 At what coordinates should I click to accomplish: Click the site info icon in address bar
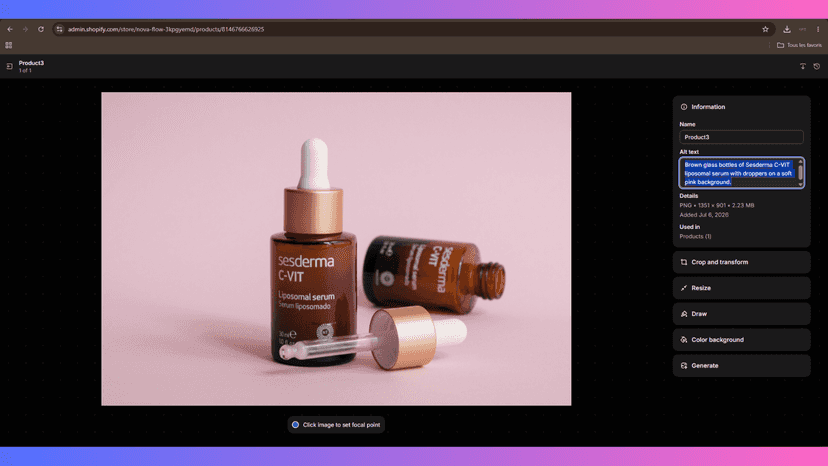[59, 30]
